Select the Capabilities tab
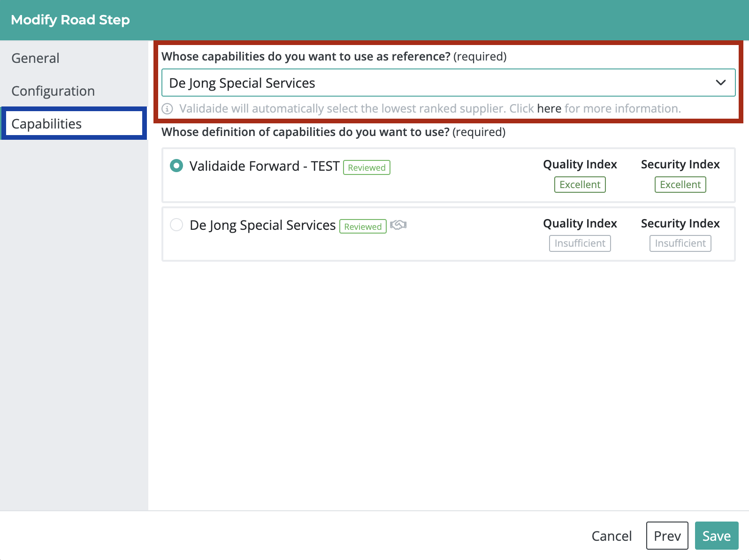 (74, 123)
